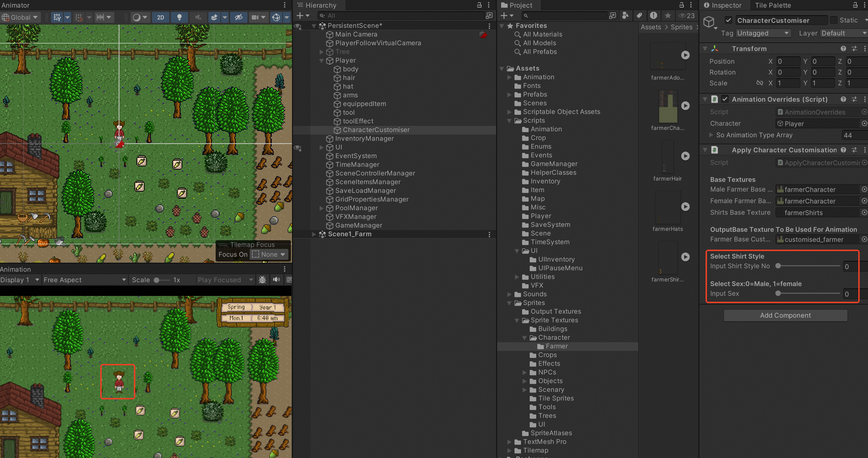Screen dimensions: 868x458
Task: Click the Game view bug/stats icon
Action: point(263,280)
